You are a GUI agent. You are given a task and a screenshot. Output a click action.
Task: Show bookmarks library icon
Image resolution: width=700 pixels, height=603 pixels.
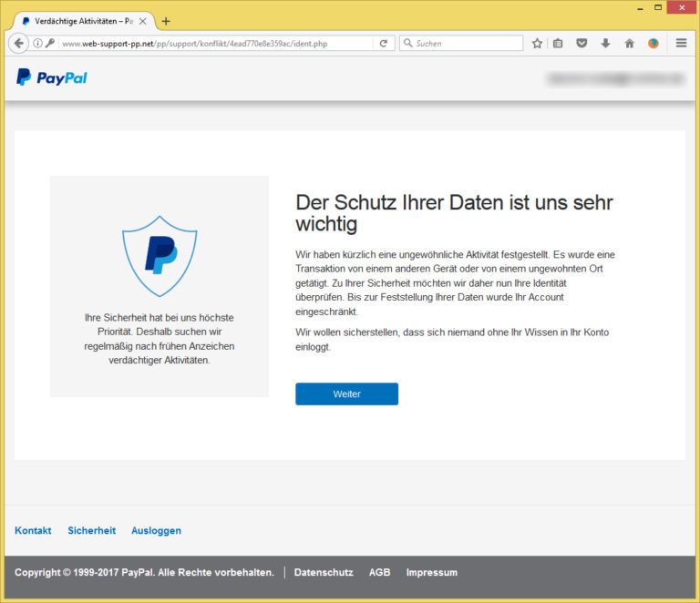pos(558,43)
